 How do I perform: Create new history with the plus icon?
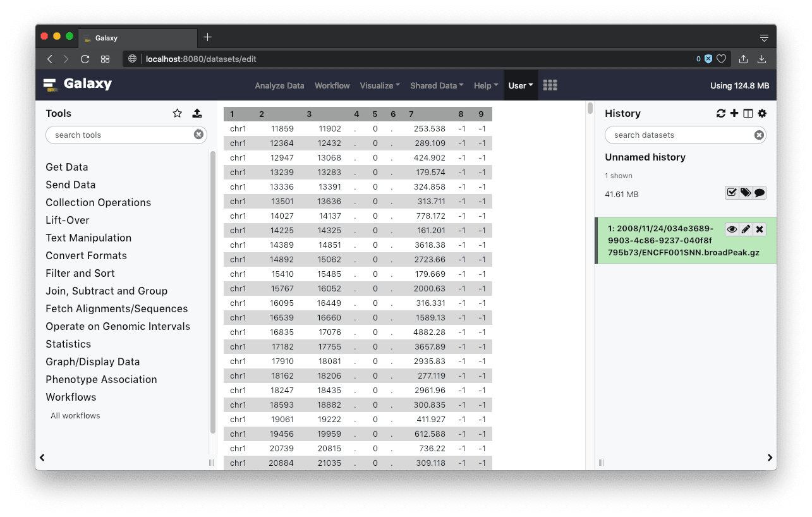coord(734,113)
